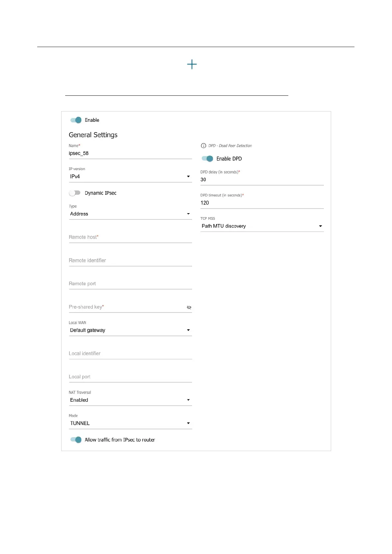The image size is (392, 554).
Task: Click the plus add icon
Action: (192, 64)
